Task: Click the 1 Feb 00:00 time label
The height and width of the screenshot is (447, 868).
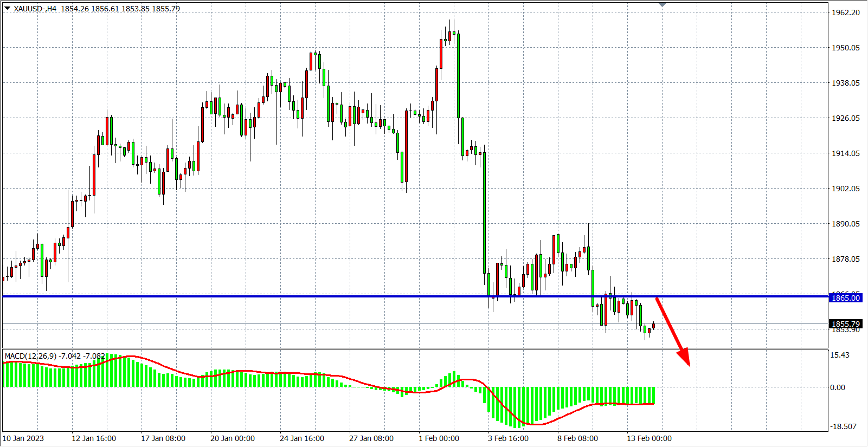Action: pyautogui.click(x=439, y=438)
